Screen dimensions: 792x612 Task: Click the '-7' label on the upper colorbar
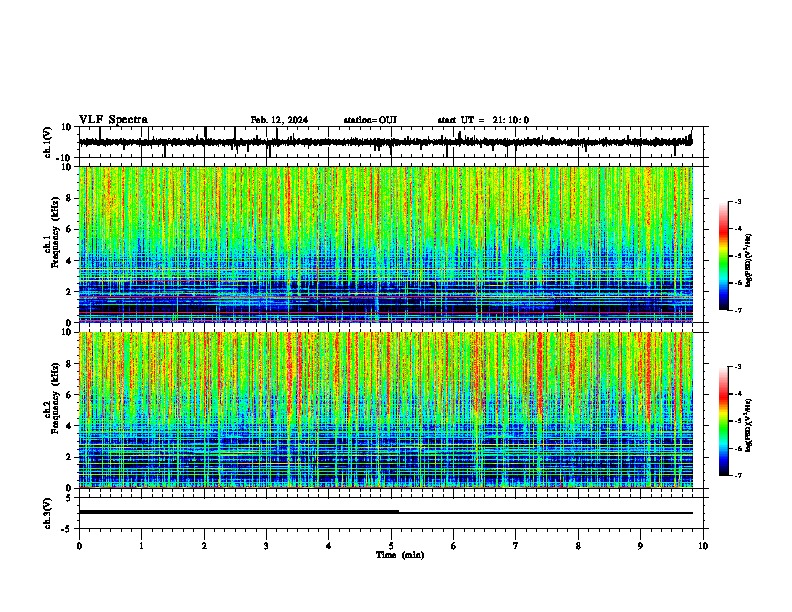click(737, 310)
